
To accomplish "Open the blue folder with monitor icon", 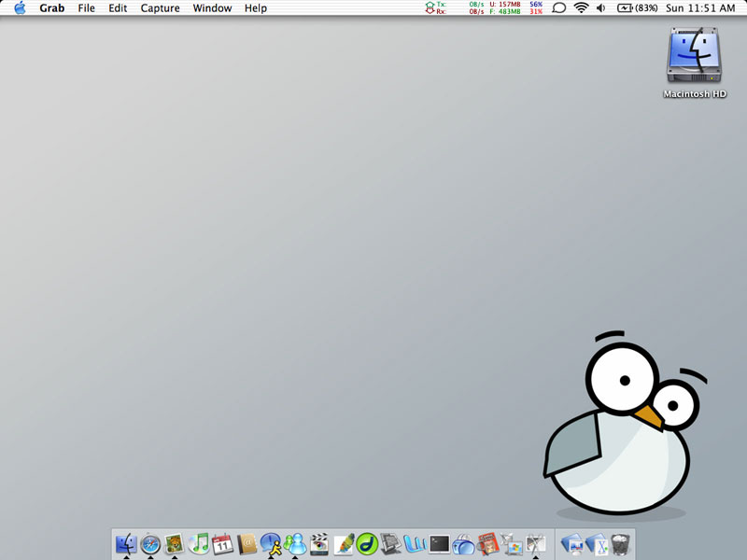I will pyautogui.click(x=573, y=544).
